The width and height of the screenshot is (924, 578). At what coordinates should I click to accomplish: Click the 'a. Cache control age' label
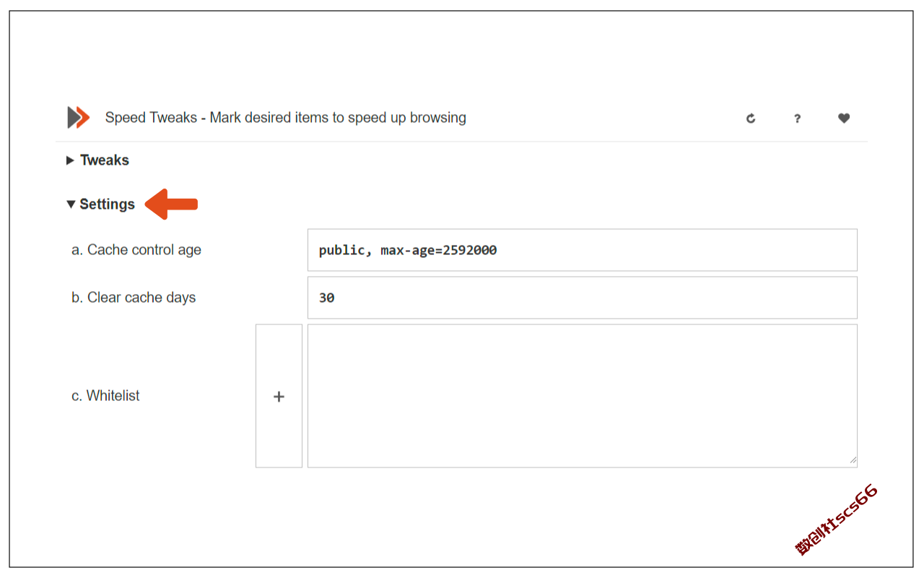tap(136, 250)
